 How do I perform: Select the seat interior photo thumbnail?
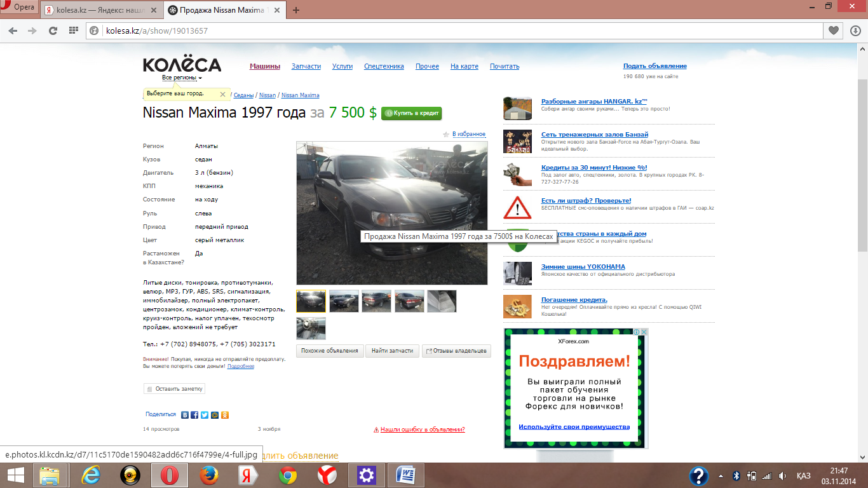click(x=442, y=301)
